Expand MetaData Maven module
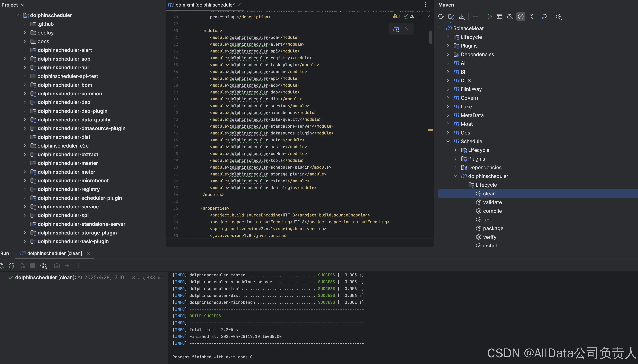Viewport: 638px width, 364px height. pyautogui.click(x=448, y=115)
